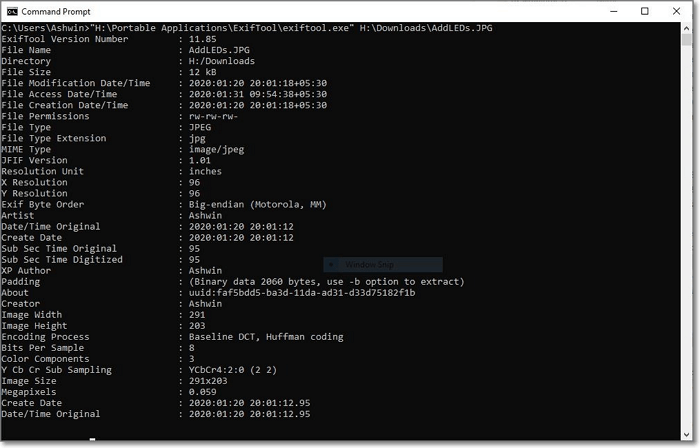
Task: Click the Megapixels value 0.059
Action: (203, 392)
